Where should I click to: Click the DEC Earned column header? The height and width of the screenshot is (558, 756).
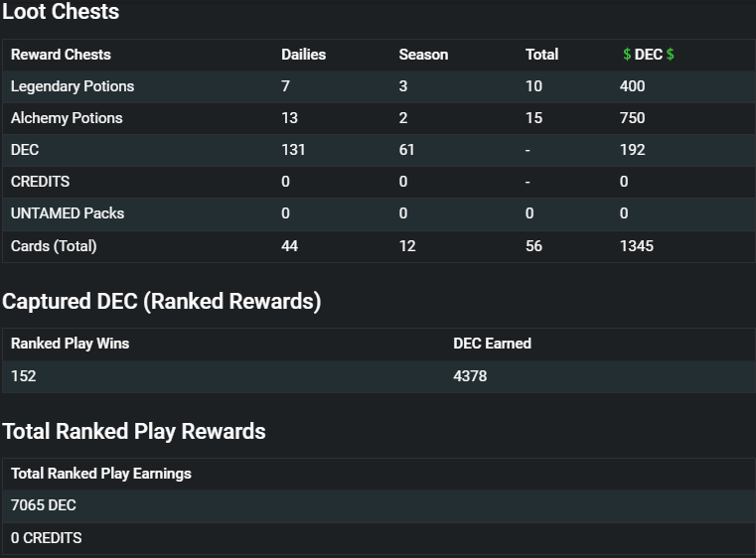click(493, 344)
